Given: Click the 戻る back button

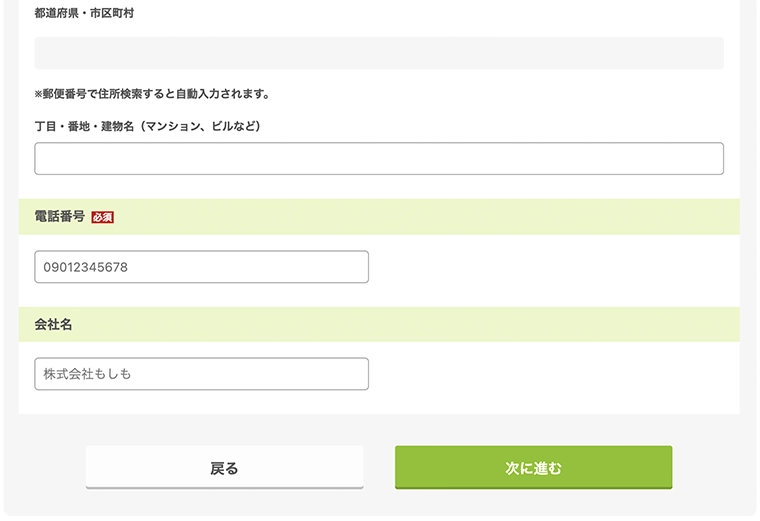Looking at the screenshot, I should [x=224, y=467].
